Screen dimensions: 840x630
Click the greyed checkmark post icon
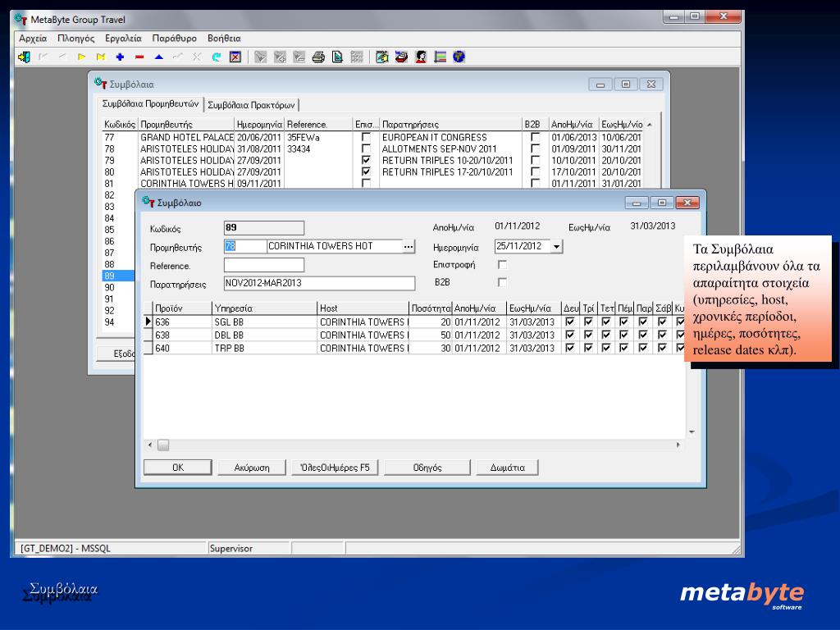(x=178, y=57)
